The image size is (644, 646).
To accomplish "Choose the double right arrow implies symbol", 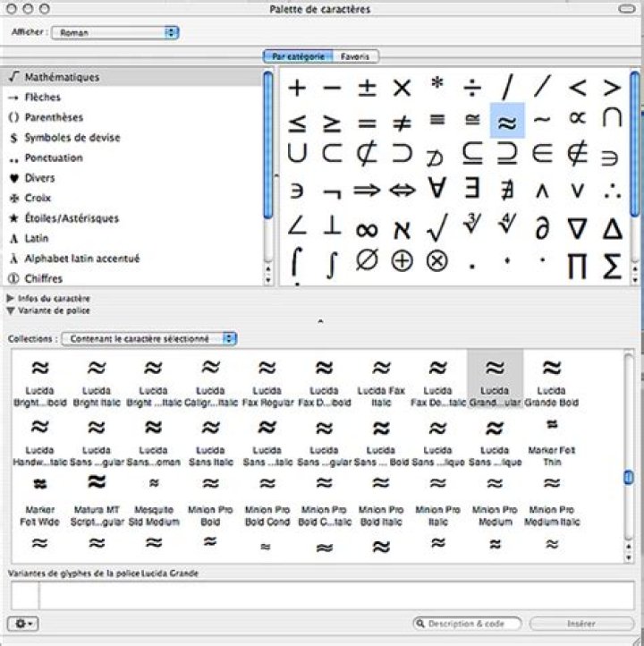I will (367, 190).
